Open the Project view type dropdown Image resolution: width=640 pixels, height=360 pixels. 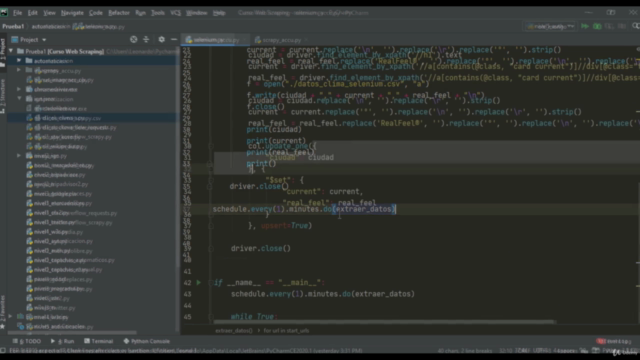(44, 40)
